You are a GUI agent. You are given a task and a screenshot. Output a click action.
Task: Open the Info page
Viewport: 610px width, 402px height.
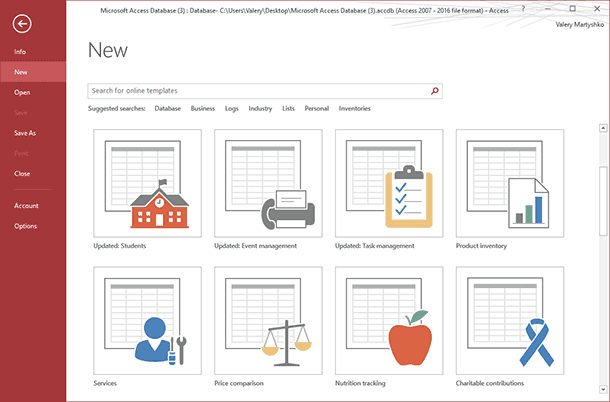(33, 51)
